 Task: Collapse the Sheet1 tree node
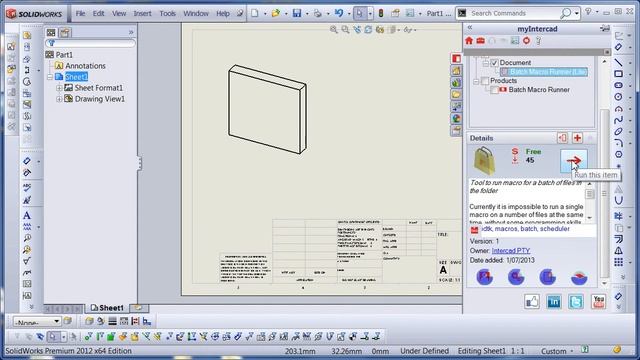click(x=50, y=77)
